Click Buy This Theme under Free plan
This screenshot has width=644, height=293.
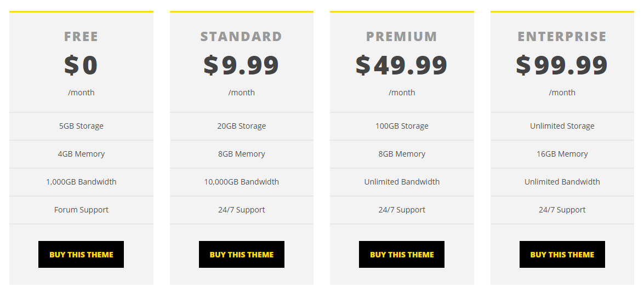[x=81, y=255]
